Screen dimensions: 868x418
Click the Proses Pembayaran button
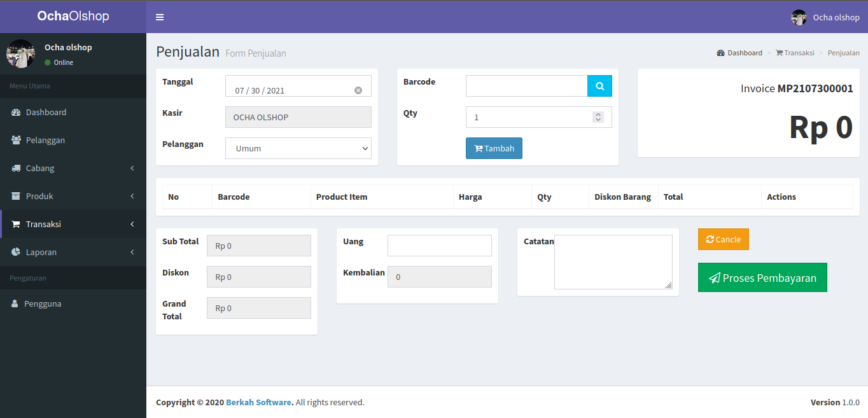(762, 277)
